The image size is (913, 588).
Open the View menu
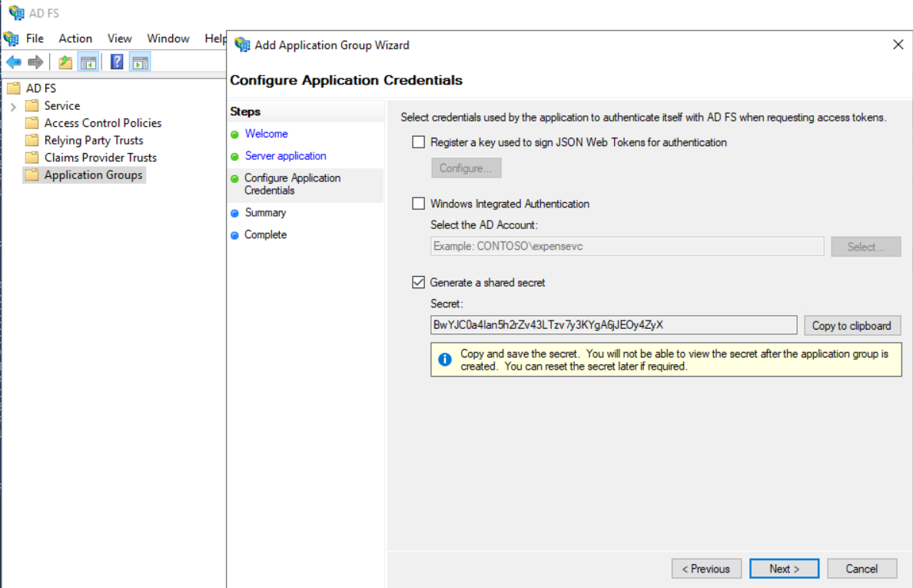point(119,38)
